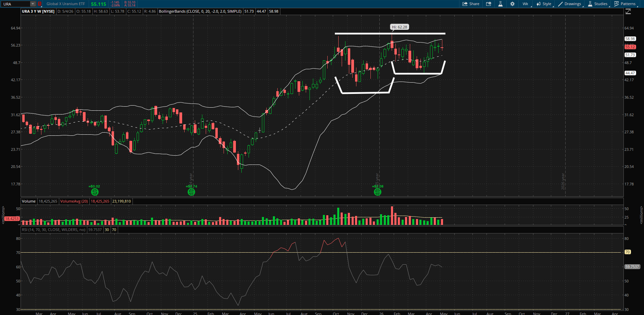This screenshot has height=315, width=644.
Task: Click the Hi: 62.28 price bubble
Action: click(x=400, y=27)
